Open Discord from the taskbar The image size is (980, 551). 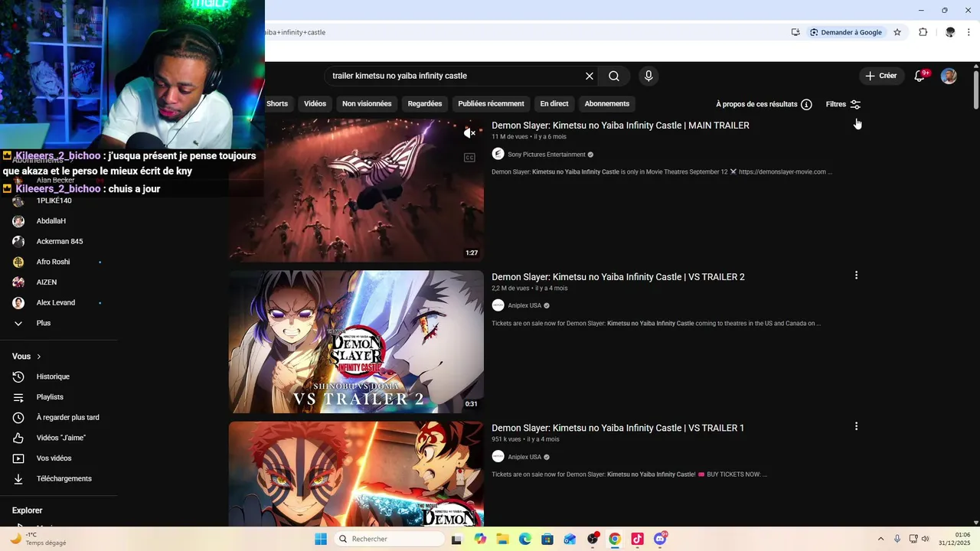(660, 539)
